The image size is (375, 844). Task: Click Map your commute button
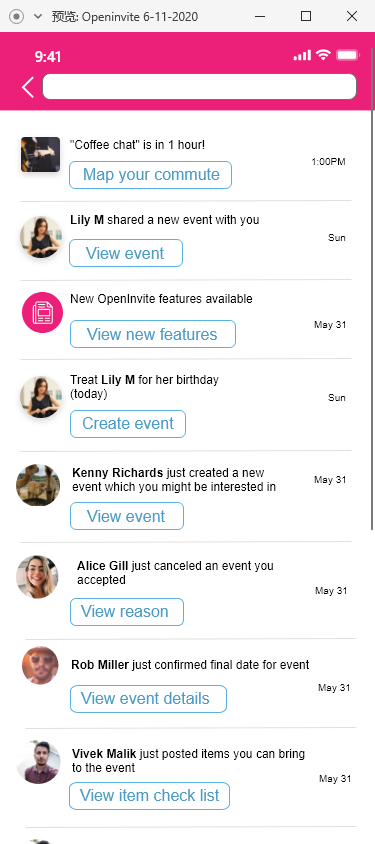(151, 175)
